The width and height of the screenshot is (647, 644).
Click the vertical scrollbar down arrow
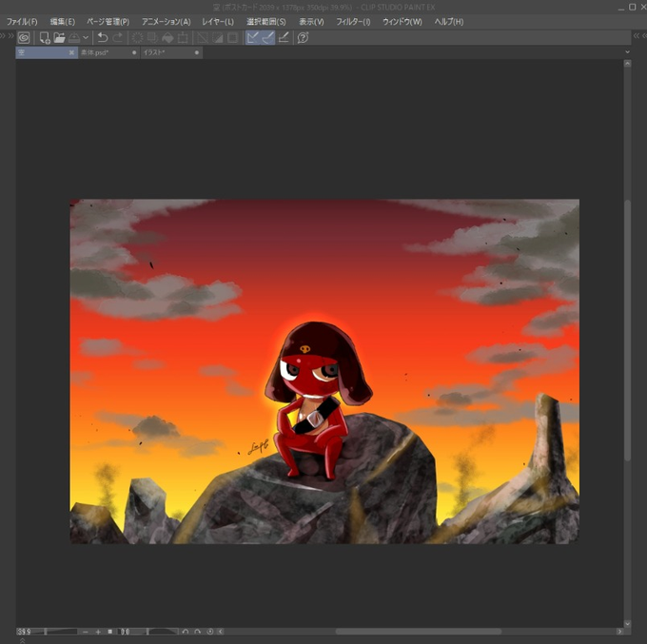628,624
